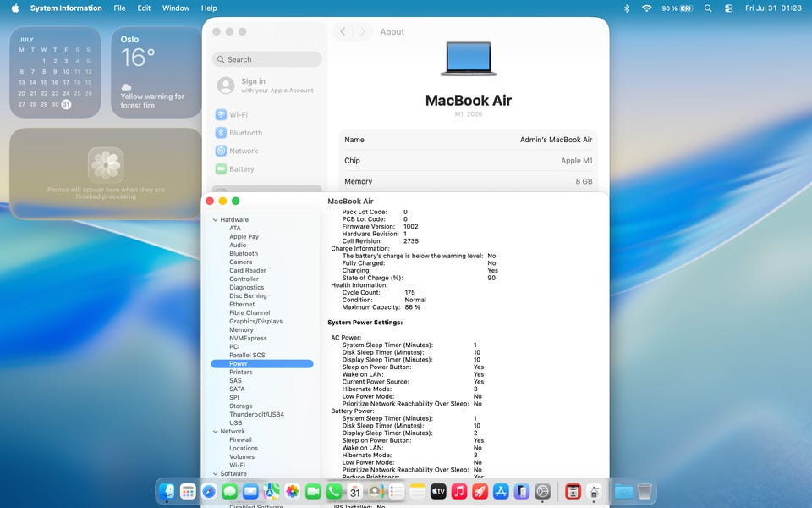Open the File menu
This screenshot has height=508, width=812.
(x=119, y=8)
